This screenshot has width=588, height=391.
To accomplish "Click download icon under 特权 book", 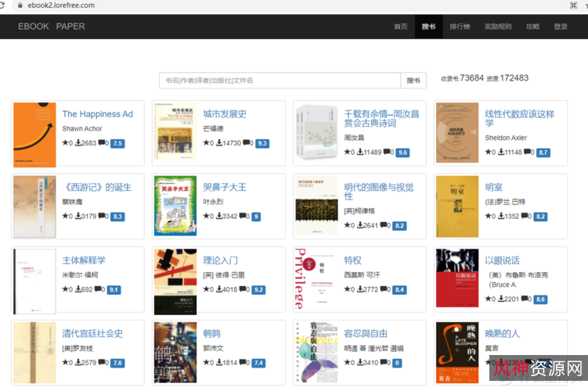I will click(361, 290).
